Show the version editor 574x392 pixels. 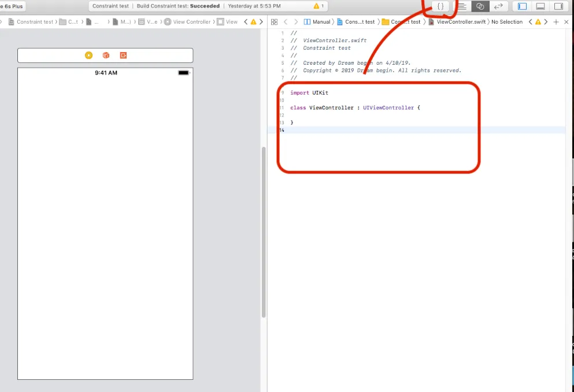(x=498, y=6)
